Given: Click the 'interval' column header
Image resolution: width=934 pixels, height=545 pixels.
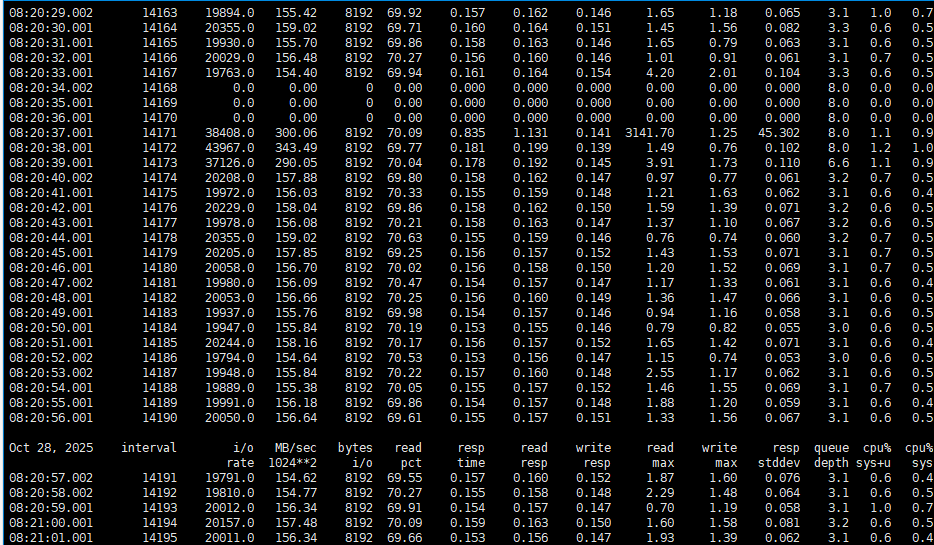Looking at the screenshot, I should pos(148,448).
